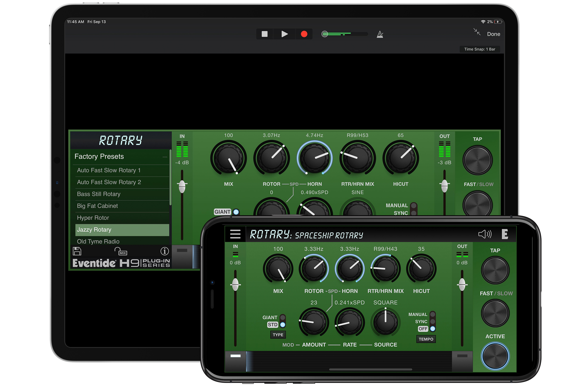588x387 pixels.
Task: Collapse the Factory Presets list
Action: pyautogui.click(x=165, y=157)
